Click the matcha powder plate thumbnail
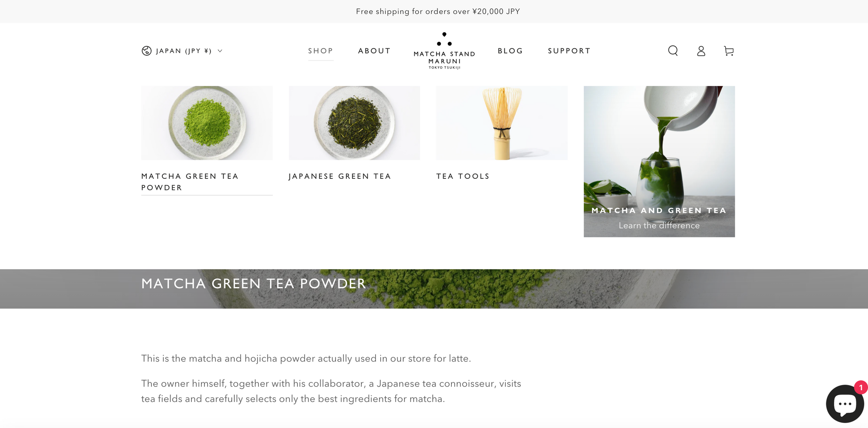 pos(207,123)
